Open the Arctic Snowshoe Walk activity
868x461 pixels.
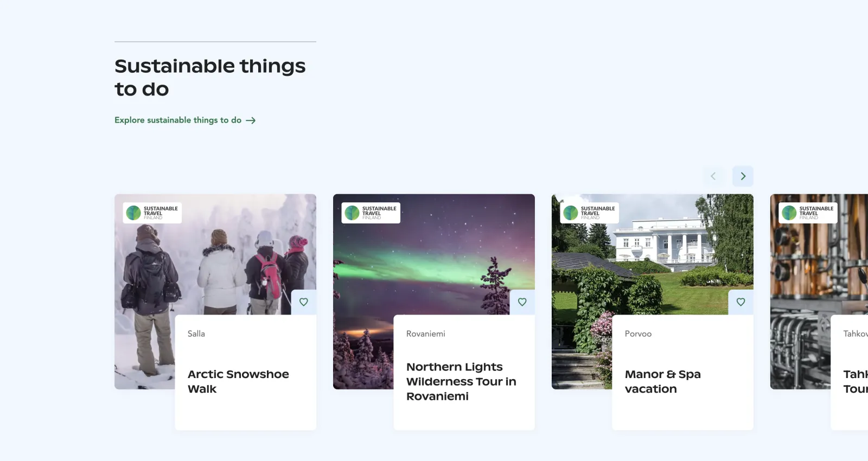(238, 381)
